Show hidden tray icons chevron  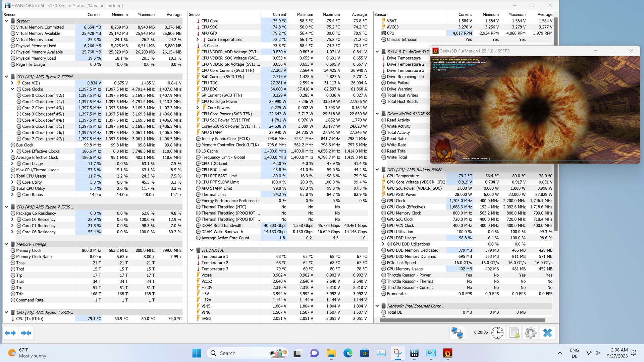pos(560,353)
